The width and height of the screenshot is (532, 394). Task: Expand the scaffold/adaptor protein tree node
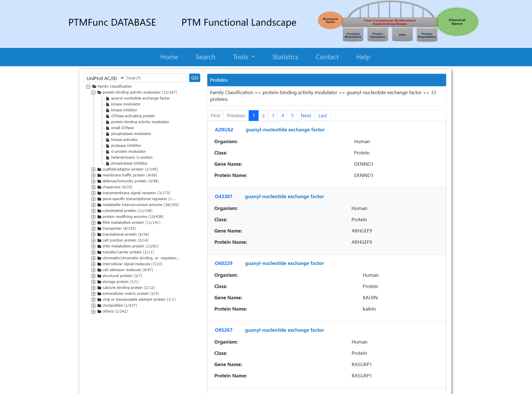point(93,170)
